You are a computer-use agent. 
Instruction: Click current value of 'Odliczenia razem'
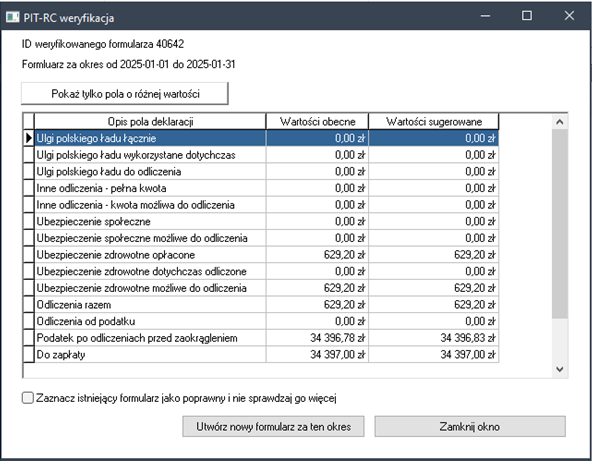(317, 304)
